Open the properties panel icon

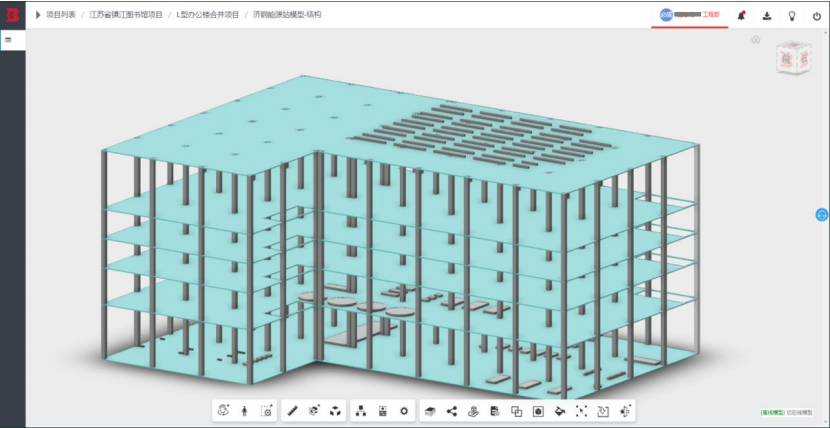pos(383,411)
